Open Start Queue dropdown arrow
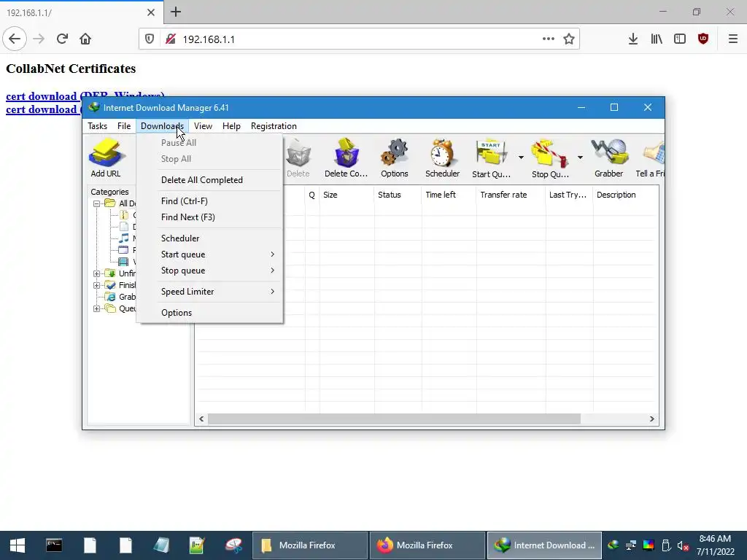Image resolution: width=747 pixels, height=560 pixels. tap(521, 157)
